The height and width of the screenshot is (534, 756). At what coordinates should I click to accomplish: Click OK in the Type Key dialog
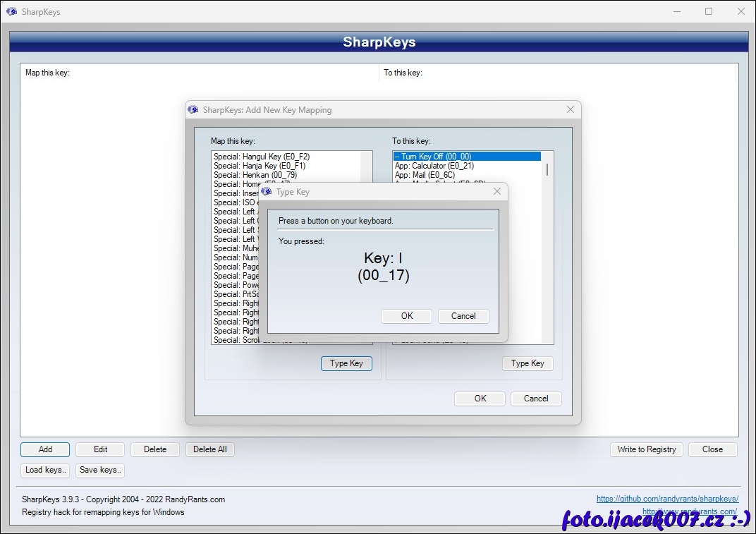point(406,316)
